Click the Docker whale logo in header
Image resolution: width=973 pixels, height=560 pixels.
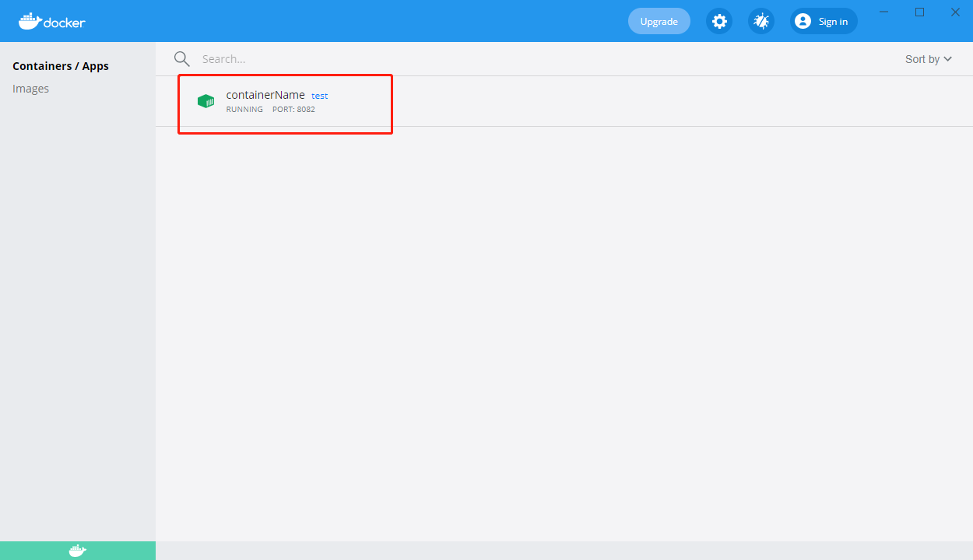pos(52,21)
